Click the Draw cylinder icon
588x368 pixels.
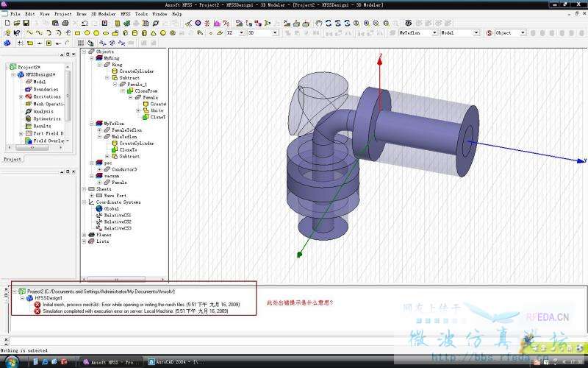135,33
